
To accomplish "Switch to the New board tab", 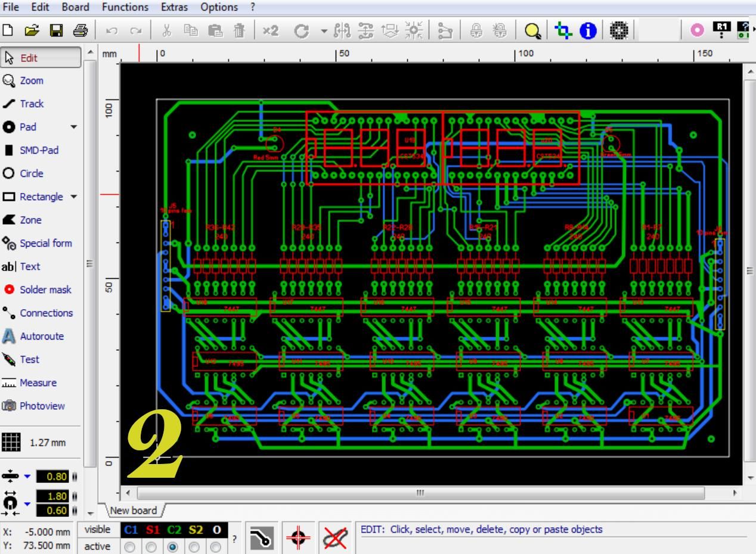I will point(132,511).
